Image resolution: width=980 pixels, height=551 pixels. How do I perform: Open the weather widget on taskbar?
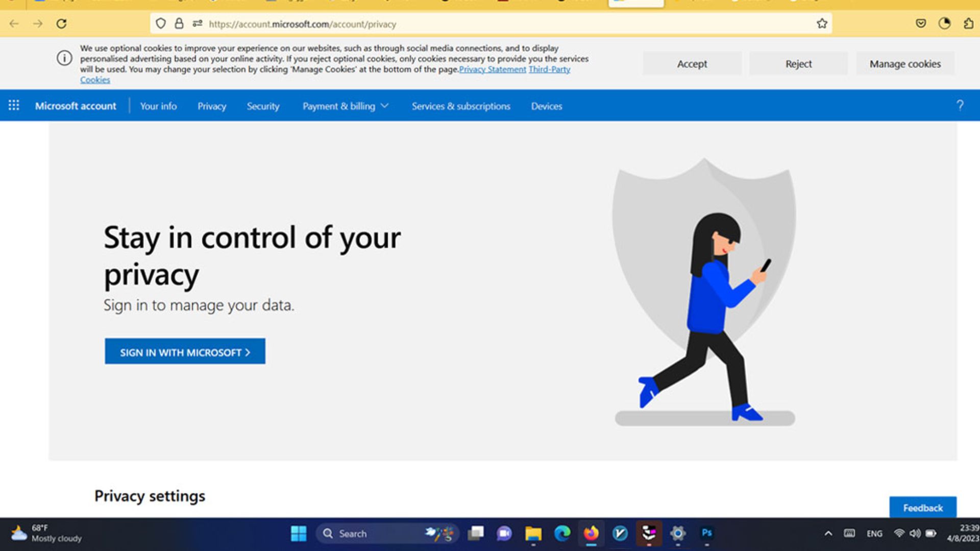(46, 533)
